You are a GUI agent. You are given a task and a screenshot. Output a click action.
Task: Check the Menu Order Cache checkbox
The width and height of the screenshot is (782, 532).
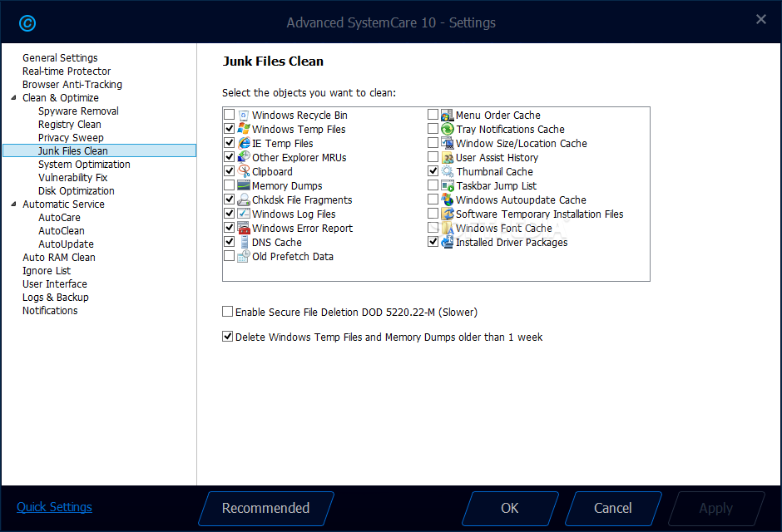point(433,115)
